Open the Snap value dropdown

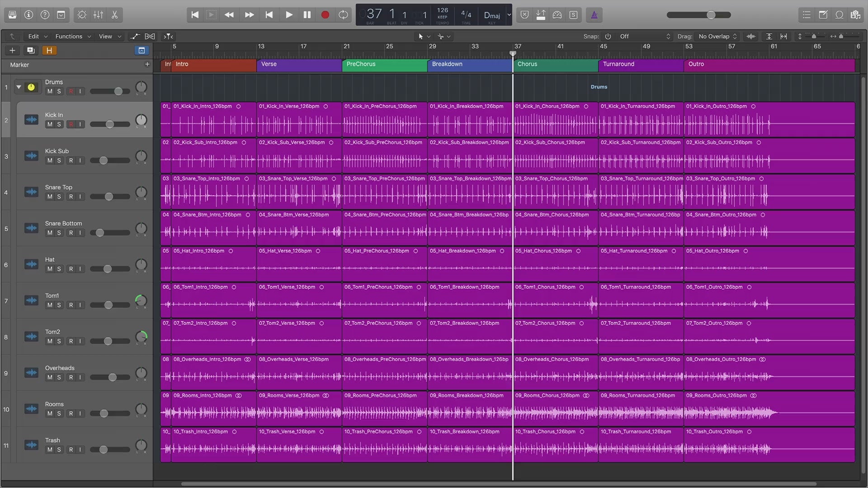645,36
